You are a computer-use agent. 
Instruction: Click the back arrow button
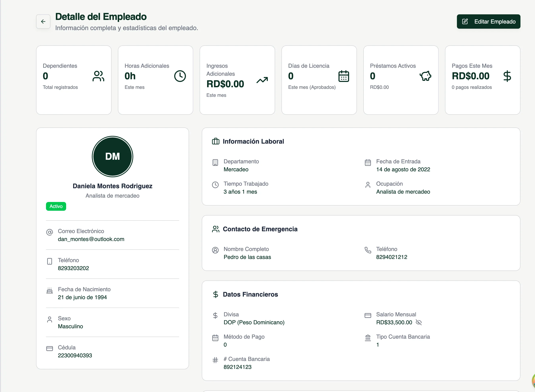click(43, 22)
